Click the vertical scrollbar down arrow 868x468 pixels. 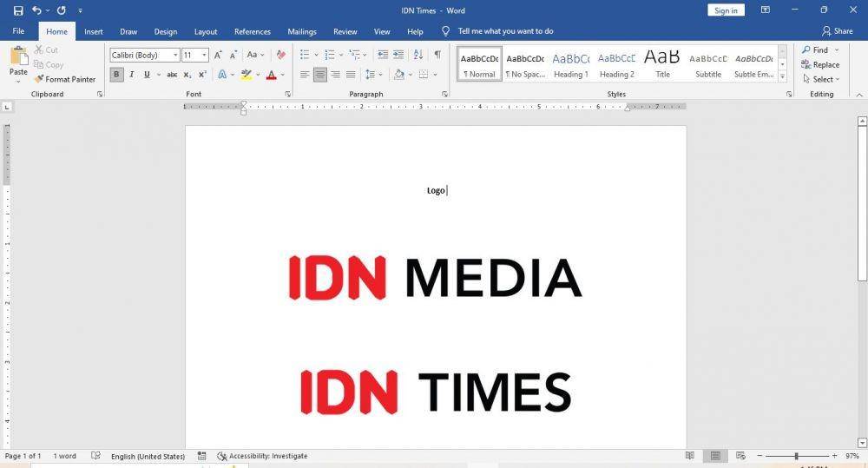[862, 443]
